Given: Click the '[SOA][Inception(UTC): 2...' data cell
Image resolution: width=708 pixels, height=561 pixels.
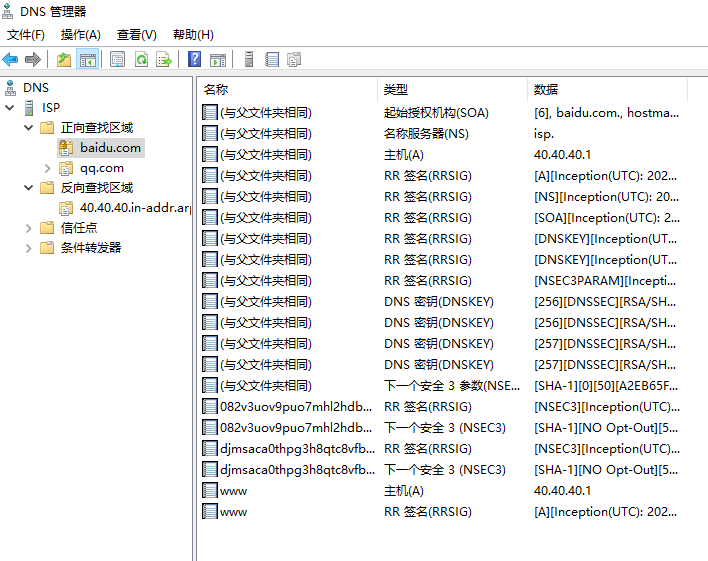Looking at the screenshot, I should 607,218.
